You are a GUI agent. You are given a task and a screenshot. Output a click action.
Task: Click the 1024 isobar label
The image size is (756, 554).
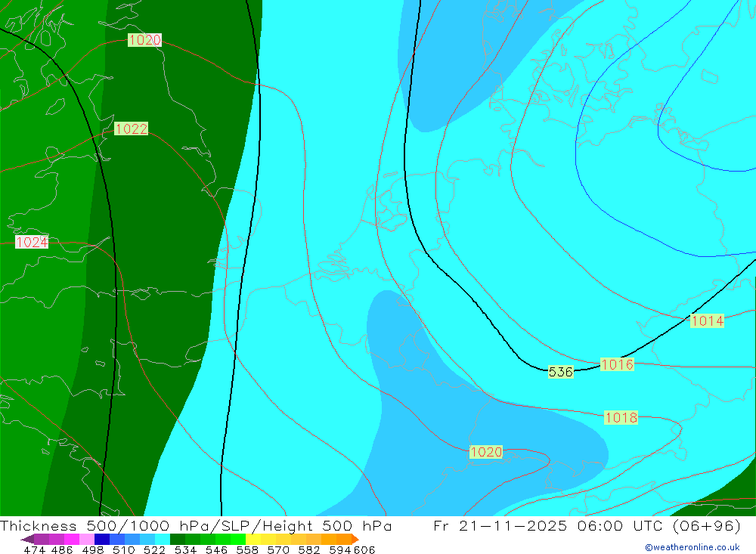(x=32, y=242)
